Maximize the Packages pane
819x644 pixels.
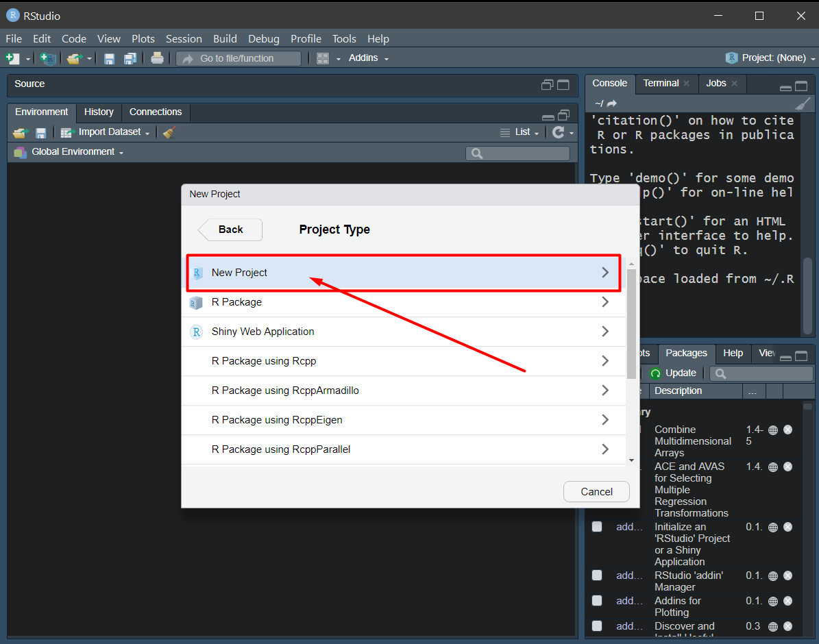coord(801,356)
